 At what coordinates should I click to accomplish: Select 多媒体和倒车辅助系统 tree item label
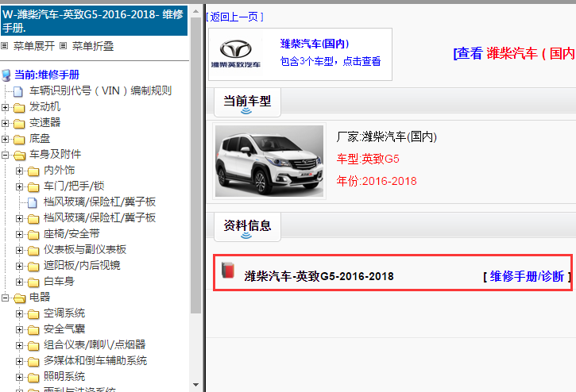[x=95, y=361]
